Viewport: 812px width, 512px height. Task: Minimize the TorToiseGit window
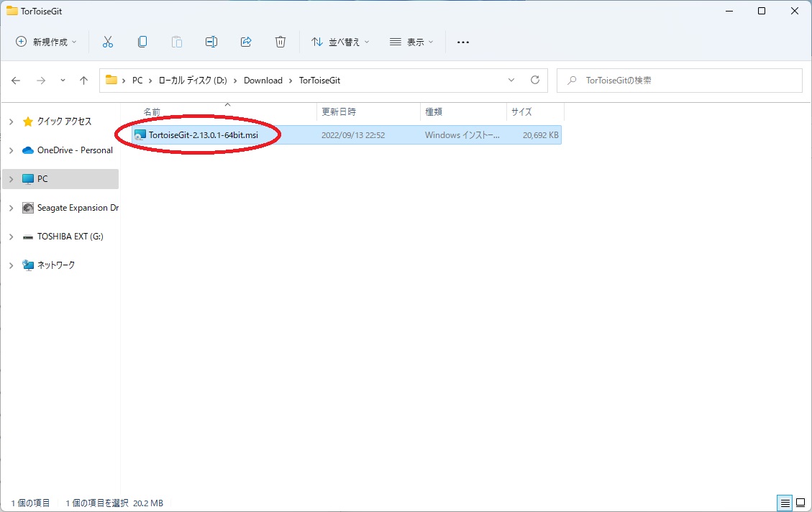point(730,11)
